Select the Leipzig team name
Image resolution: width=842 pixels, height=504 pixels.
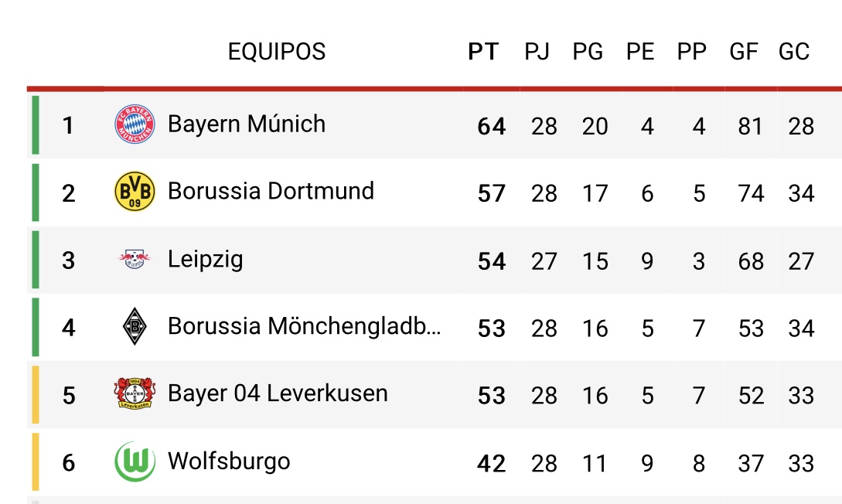pos(205,259)
